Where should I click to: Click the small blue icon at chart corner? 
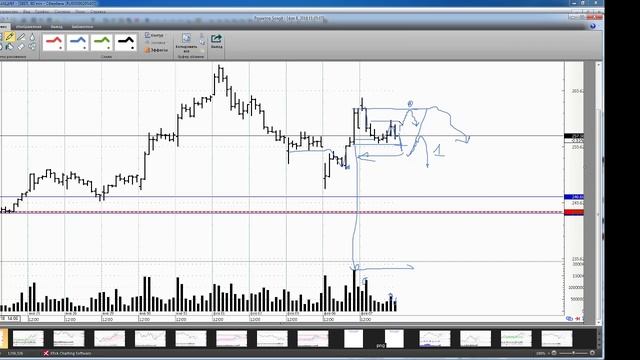(x=569, y=318)
